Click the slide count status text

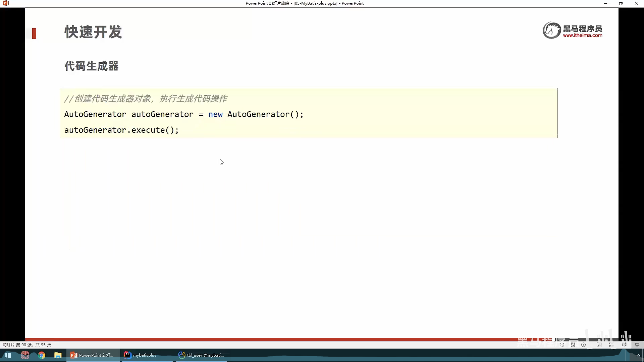27,345
